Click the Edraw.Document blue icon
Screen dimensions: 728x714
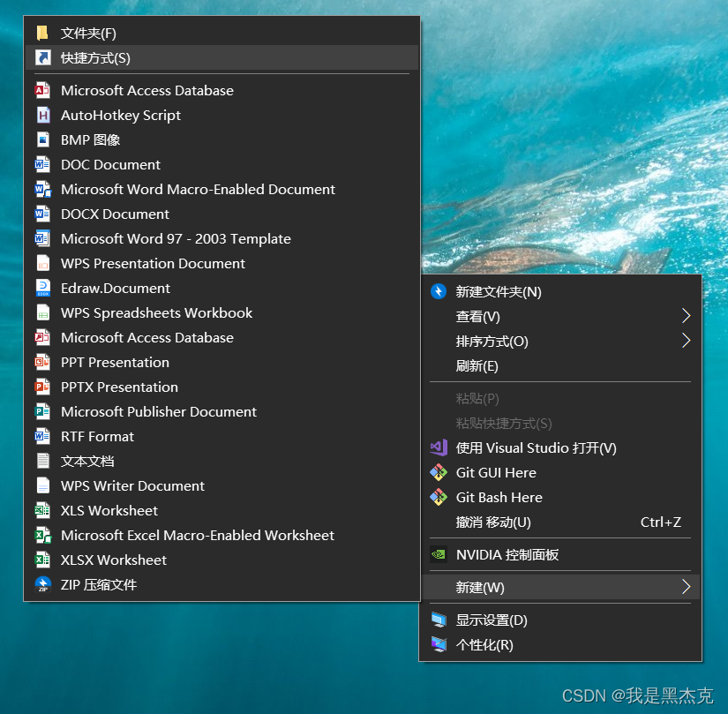pyautogui.click(x=42, y=288)
